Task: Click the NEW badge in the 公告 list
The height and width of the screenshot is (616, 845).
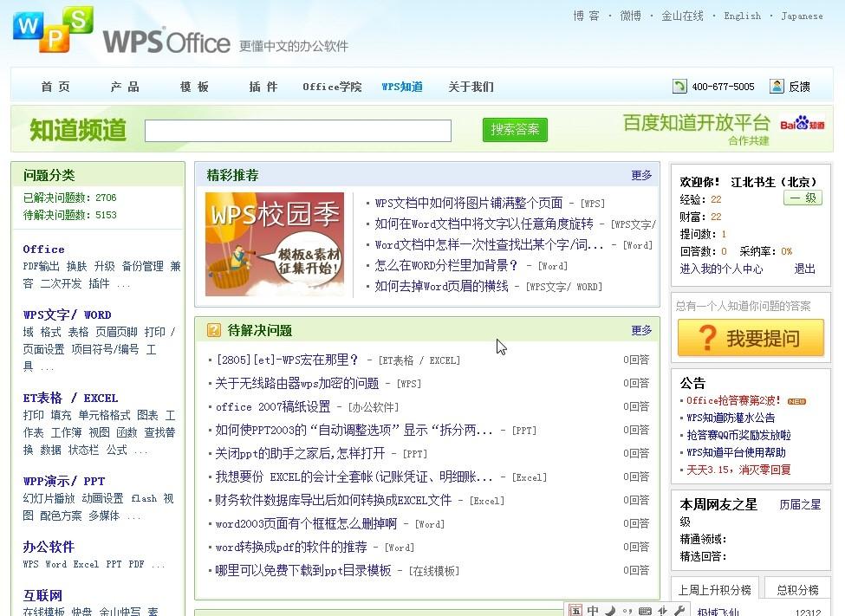Action: click(x=796, y=401)
